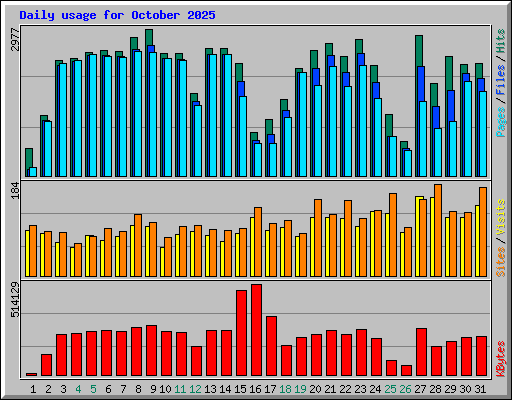The image size is (512, 400).
Task: Click day 4 weekend label
Action: coord(78,389)
